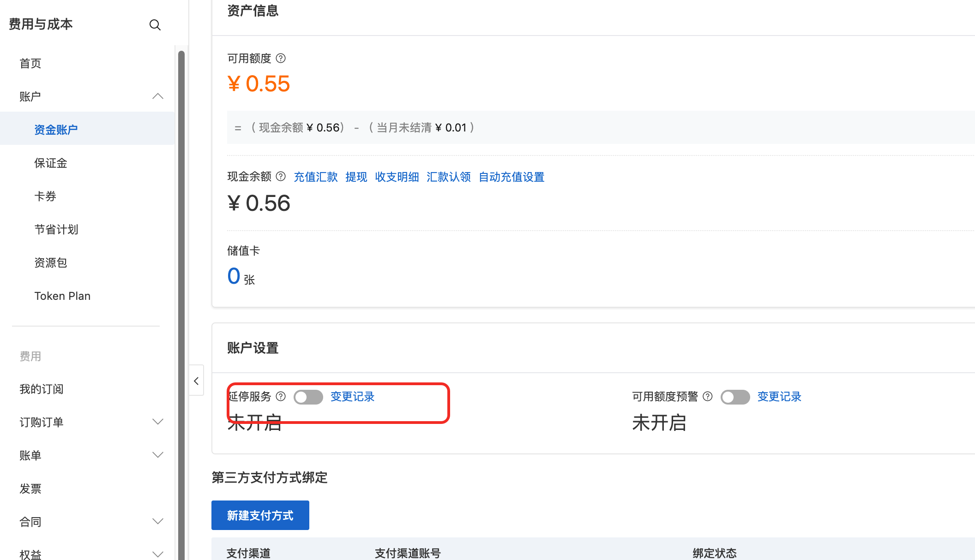
Task: Click the 充值汇款 link
Action: tap(316, 177)
